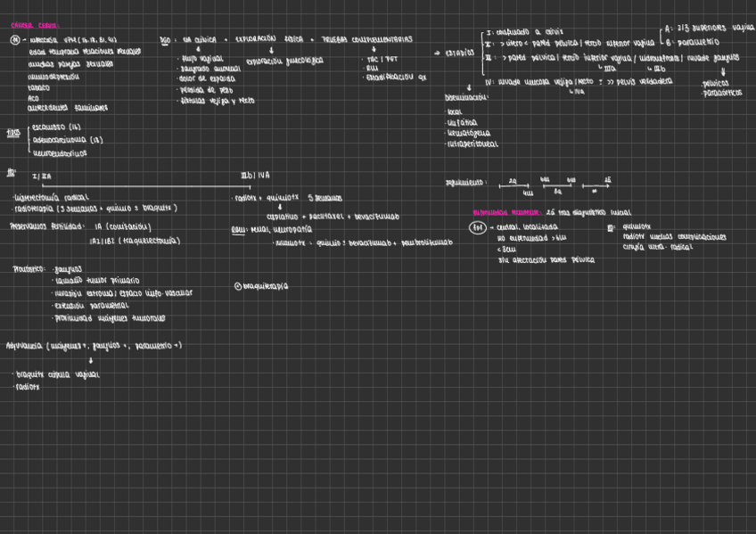
Task: Click the circled symbol beside the risk factors list
Action: (x=15, y=40)
